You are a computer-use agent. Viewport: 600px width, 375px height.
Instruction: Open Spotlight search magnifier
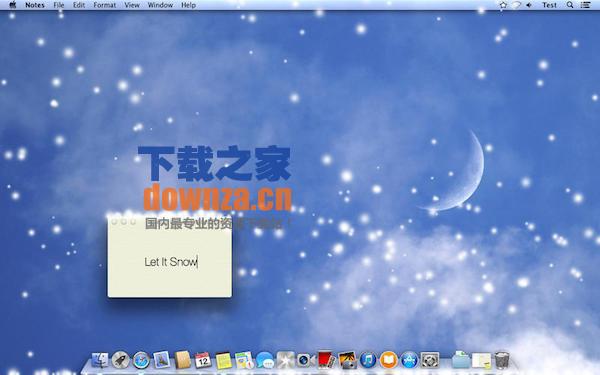pyautogui.click(x=570, y=5)
